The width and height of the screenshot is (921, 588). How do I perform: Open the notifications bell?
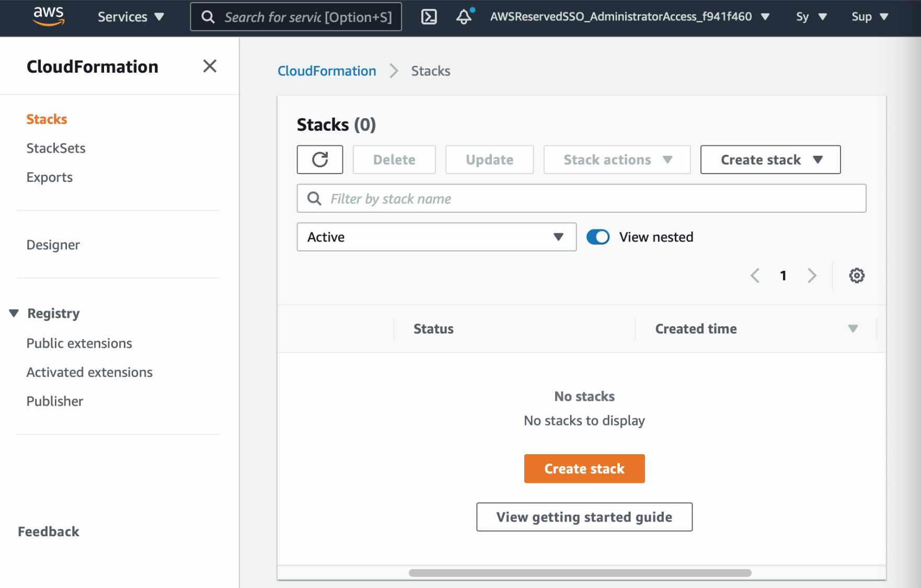pyautogui.click(x=464, y=17)
